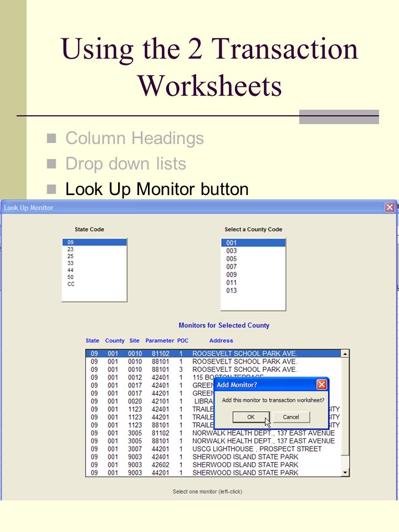The height and width of the screenshot is (532, 399).
Task: Select county code 011
Action: point(253,283)
